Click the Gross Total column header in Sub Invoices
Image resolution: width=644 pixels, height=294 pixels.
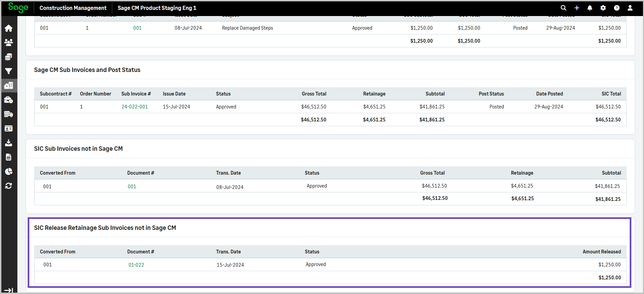point(314,94)
